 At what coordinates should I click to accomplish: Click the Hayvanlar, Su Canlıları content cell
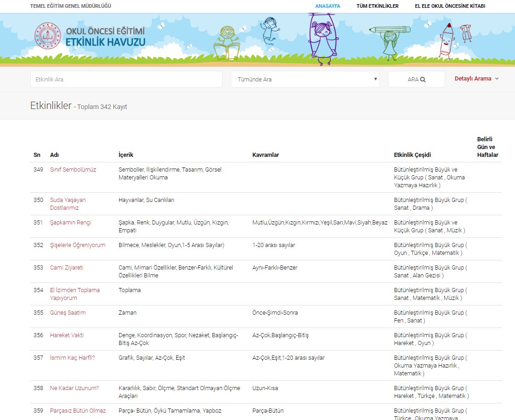[x=146, y=200]
